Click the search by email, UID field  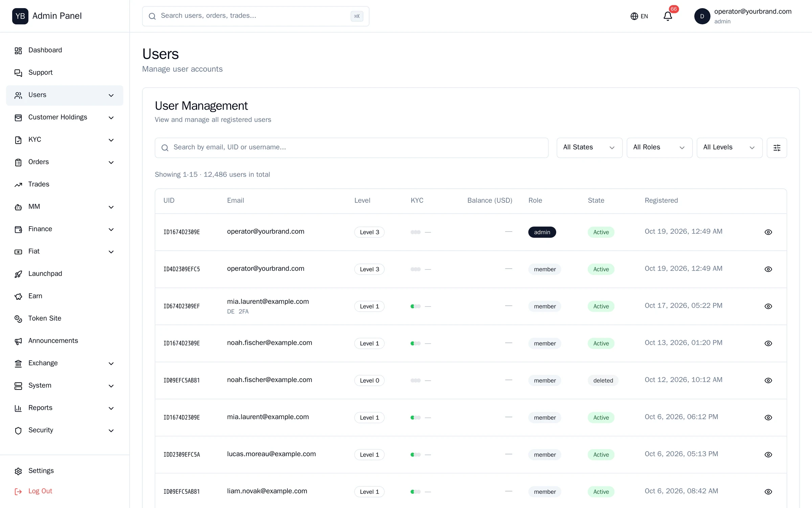point(352,148)
